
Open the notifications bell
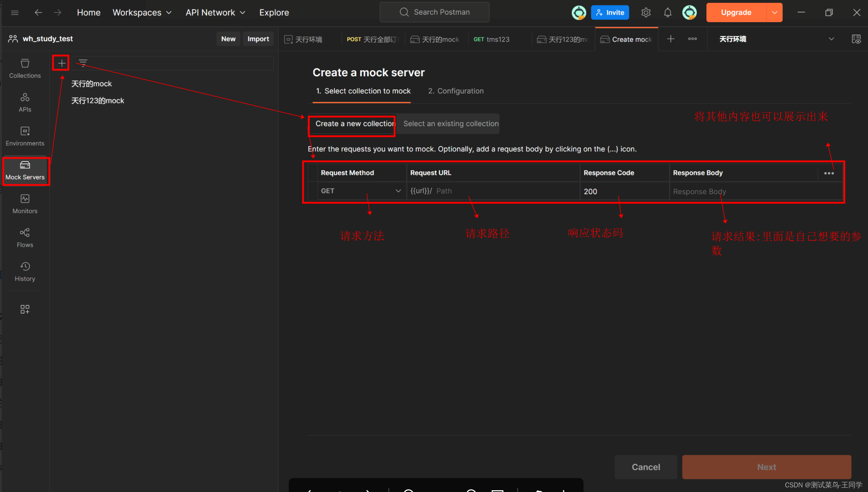[x=668, y=12]
